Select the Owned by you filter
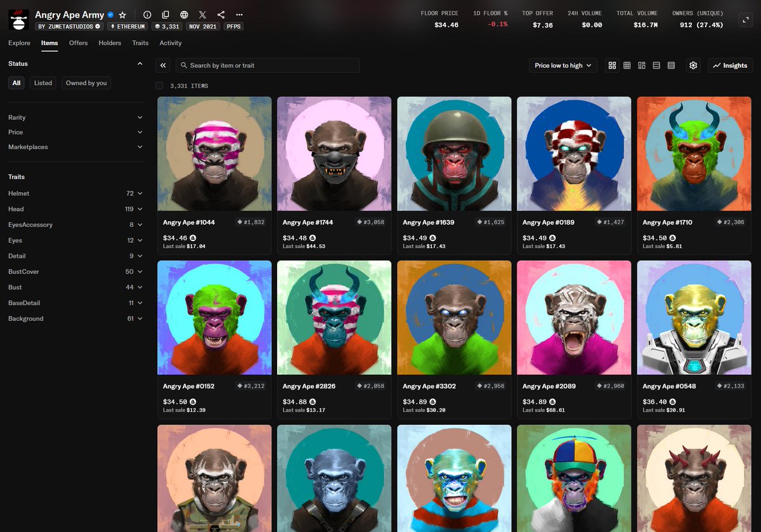Screen dimensions: 761x532 pos(86,83)
